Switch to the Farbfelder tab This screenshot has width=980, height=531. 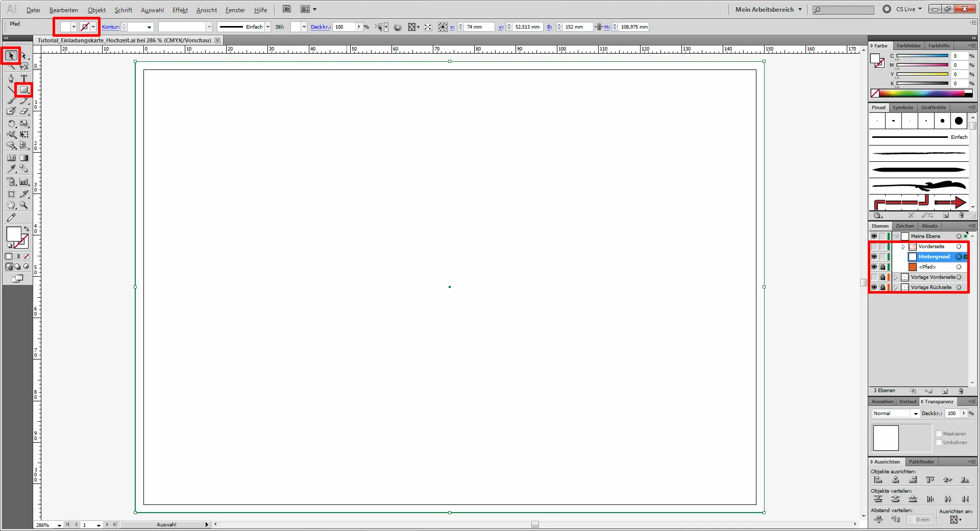908,45
